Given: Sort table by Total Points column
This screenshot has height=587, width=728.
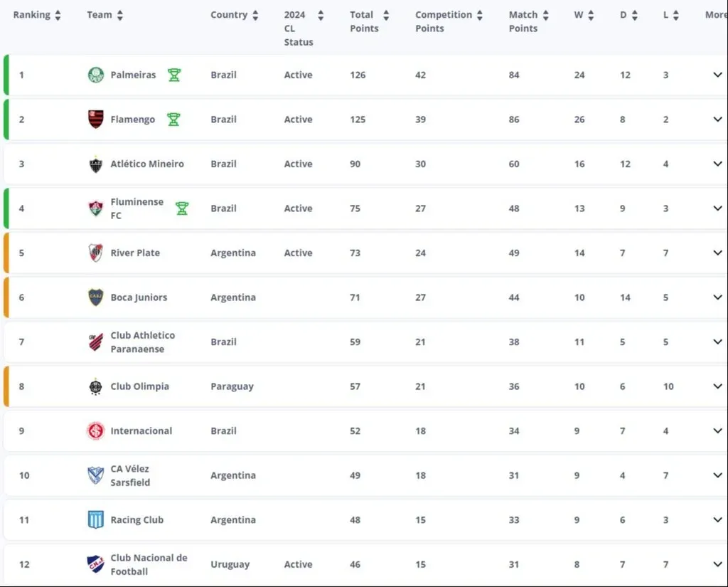Looking at the screenshot, I should 386,15.
